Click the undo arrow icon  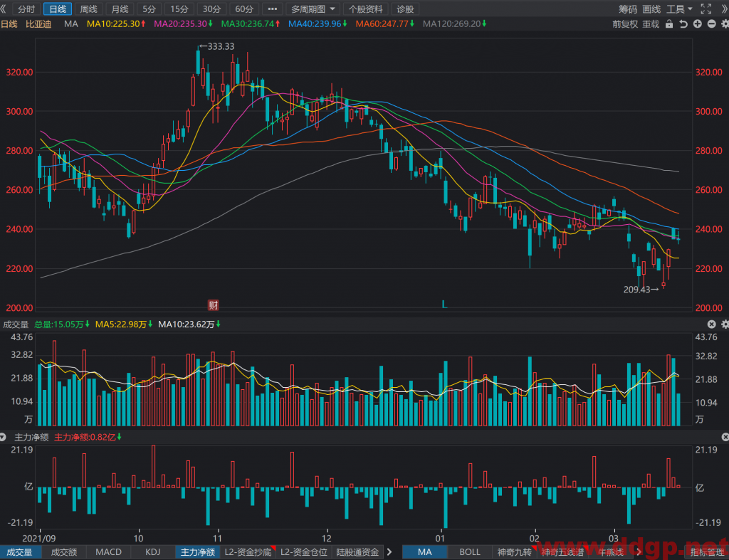[x=683, y=23]
